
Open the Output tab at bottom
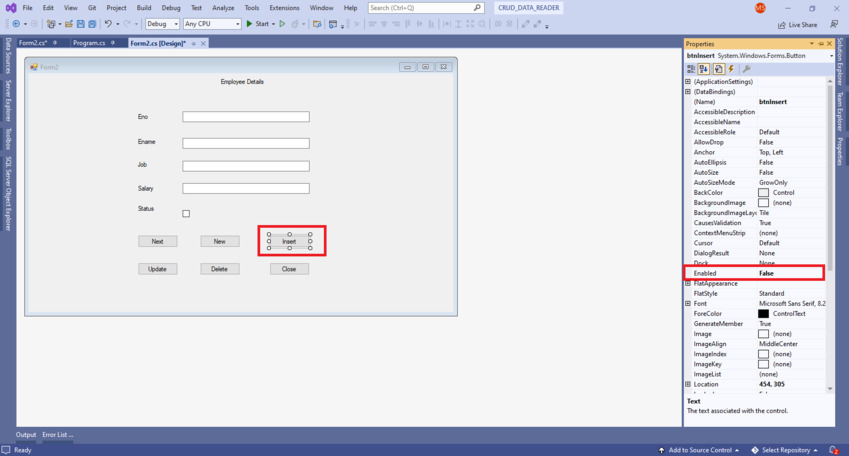26,435
